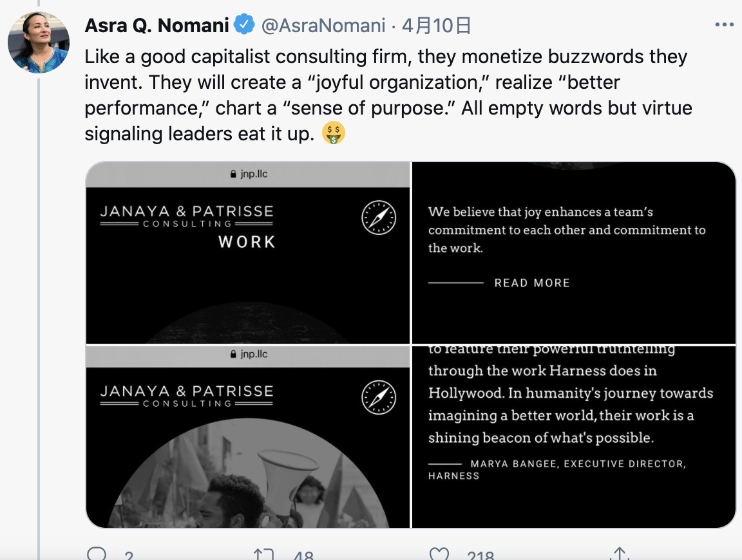This screenshot has width=742, height=560.
Task: Click the blue verified badge
Action: (244, 25)
